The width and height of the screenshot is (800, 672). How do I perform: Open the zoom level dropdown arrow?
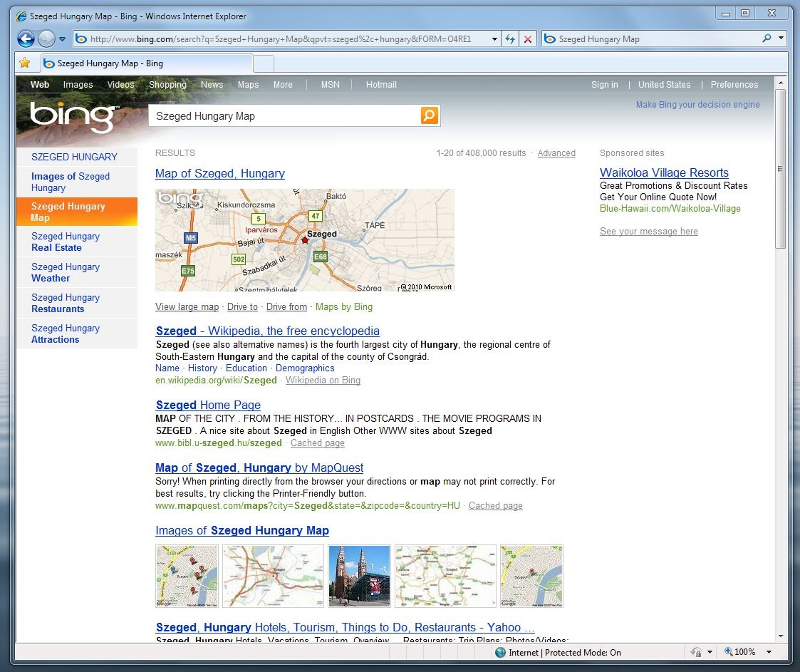click(x=769, y=652)
